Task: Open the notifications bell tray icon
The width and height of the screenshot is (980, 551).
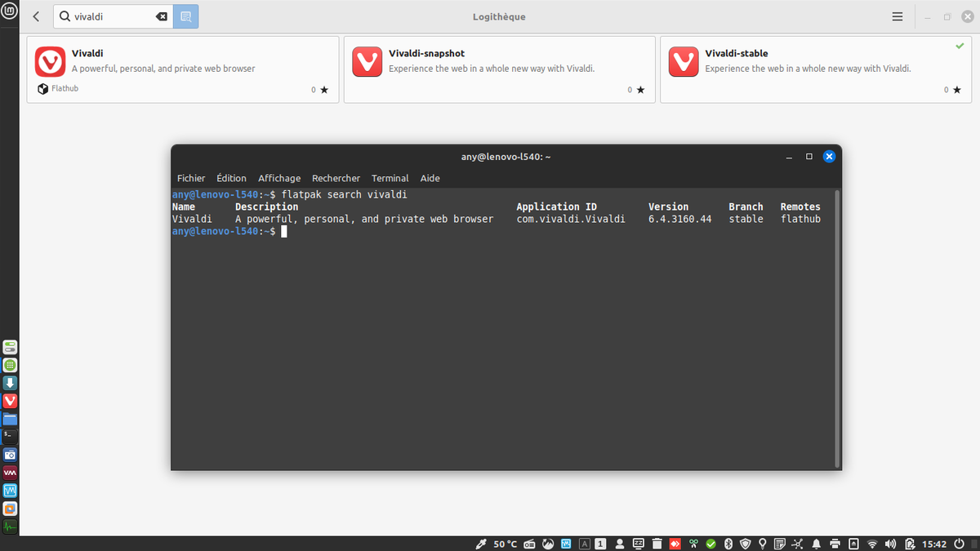Action: (817, 544)
